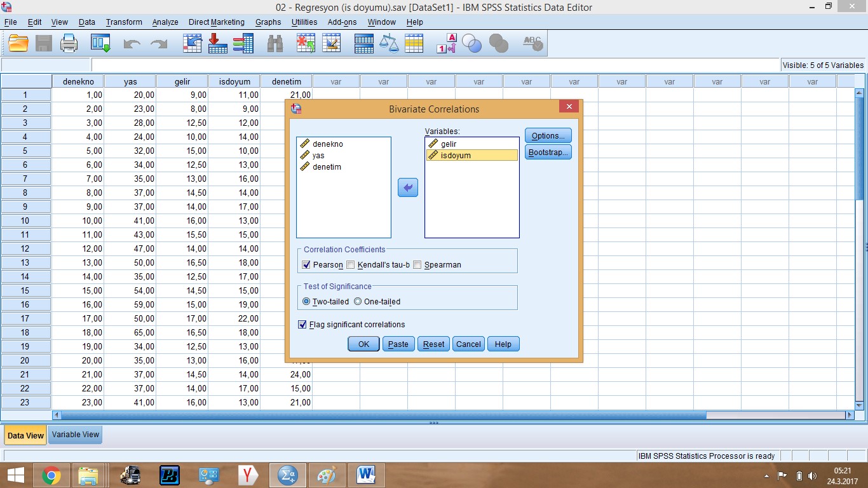Toggle Flag significant correlations checkbox
868x488 pixels.
point(302,325)
